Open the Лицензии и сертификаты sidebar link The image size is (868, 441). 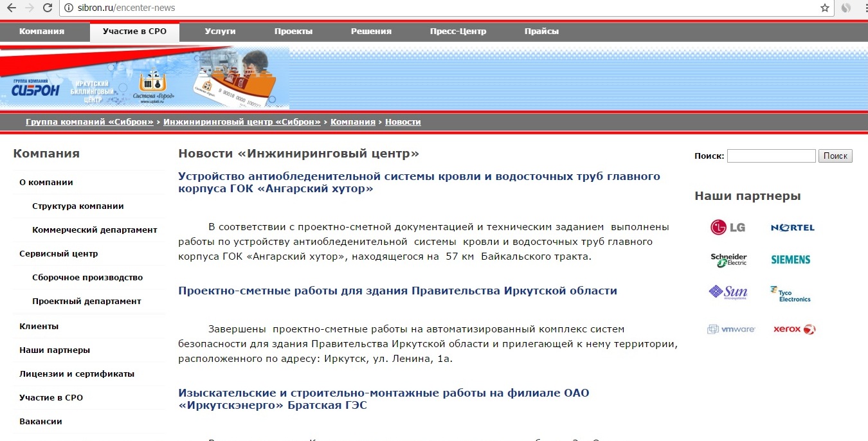pos(77,373)
